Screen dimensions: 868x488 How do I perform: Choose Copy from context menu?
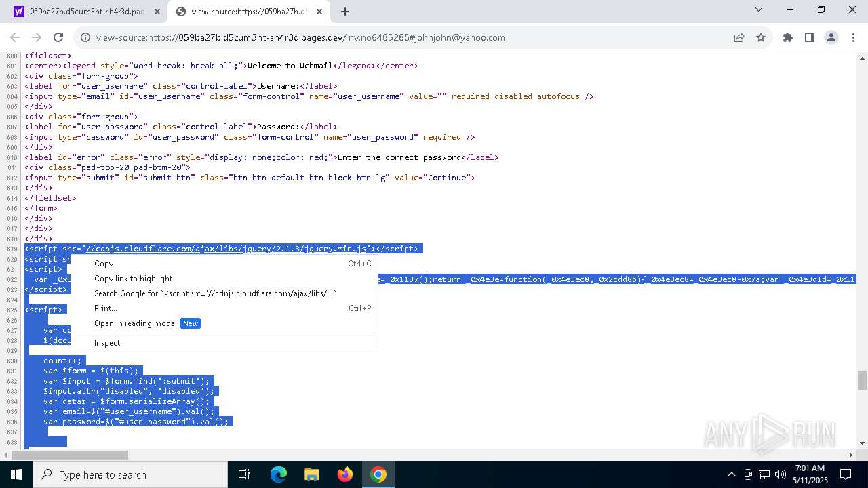pos(224,264)
